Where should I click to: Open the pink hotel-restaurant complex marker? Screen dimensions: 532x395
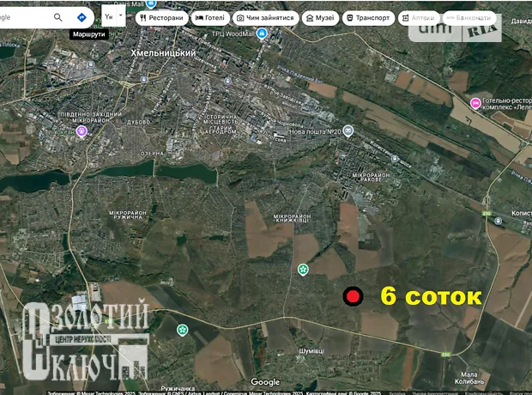click(476, 103)
